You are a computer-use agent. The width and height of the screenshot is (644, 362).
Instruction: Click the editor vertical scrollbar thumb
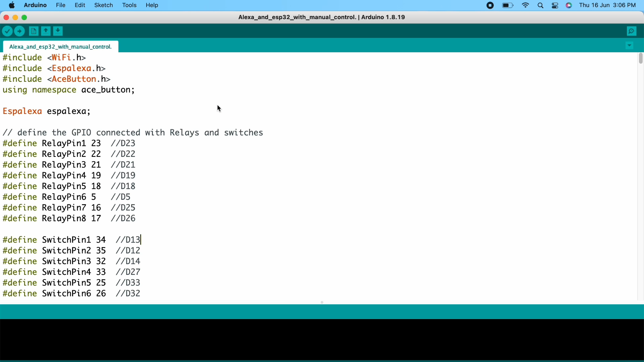(641, 59)
